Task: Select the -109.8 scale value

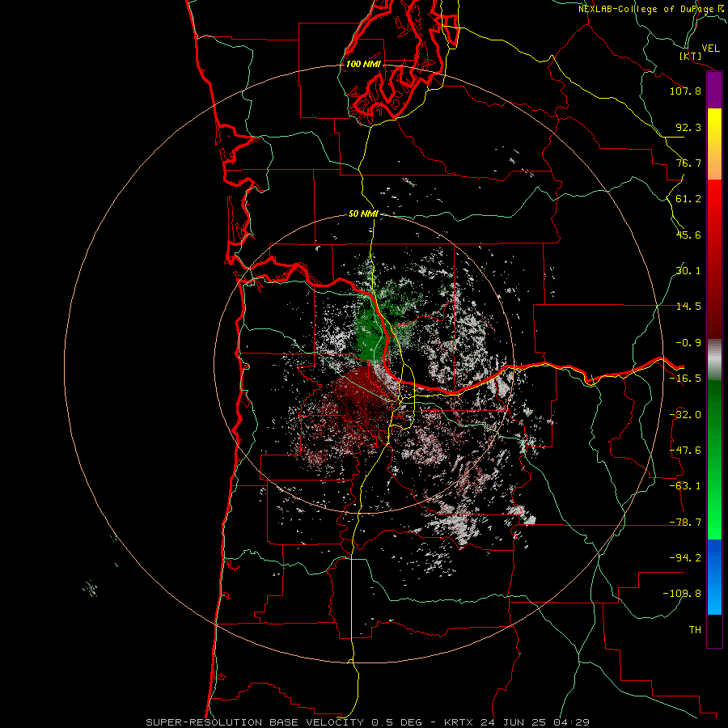Action: click(x=682, y=594)
